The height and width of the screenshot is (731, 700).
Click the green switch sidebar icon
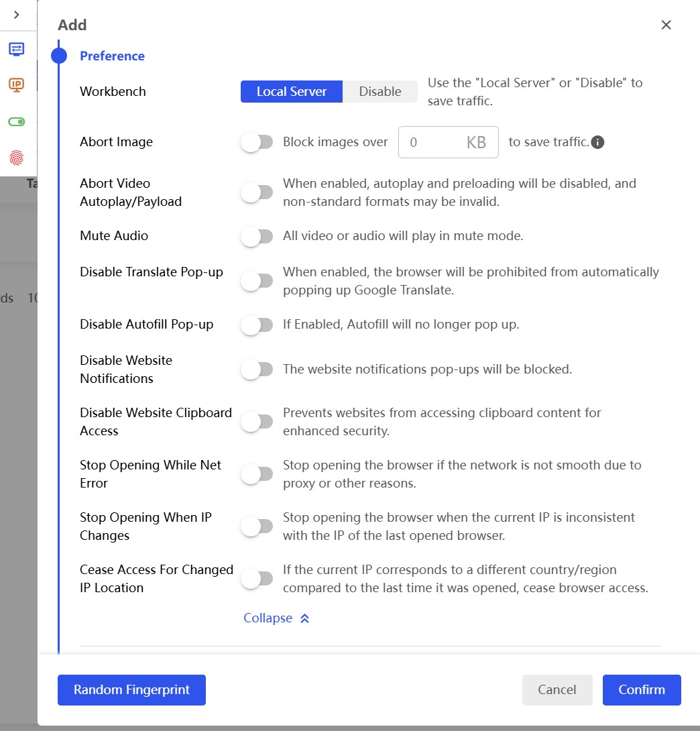point(17,121)
